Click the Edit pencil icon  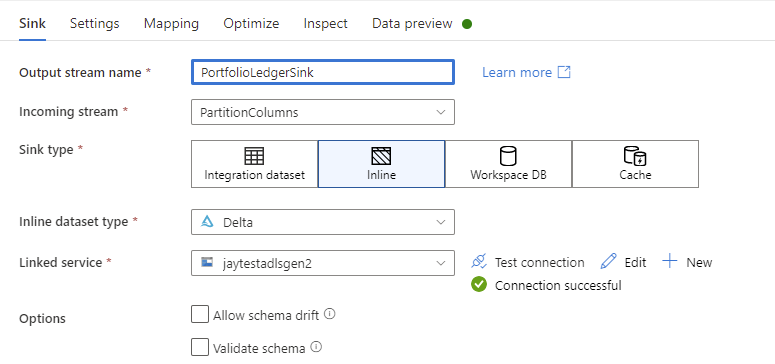click(608, 261)
